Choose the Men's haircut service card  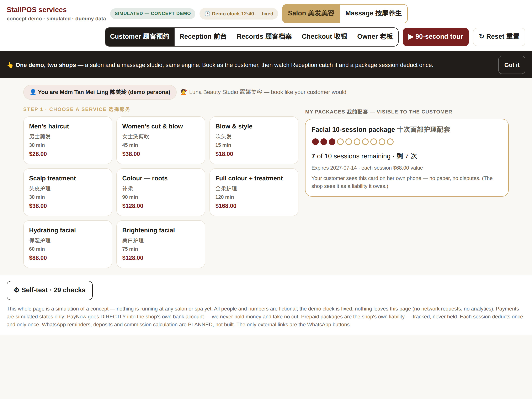(x=68, y=140)
